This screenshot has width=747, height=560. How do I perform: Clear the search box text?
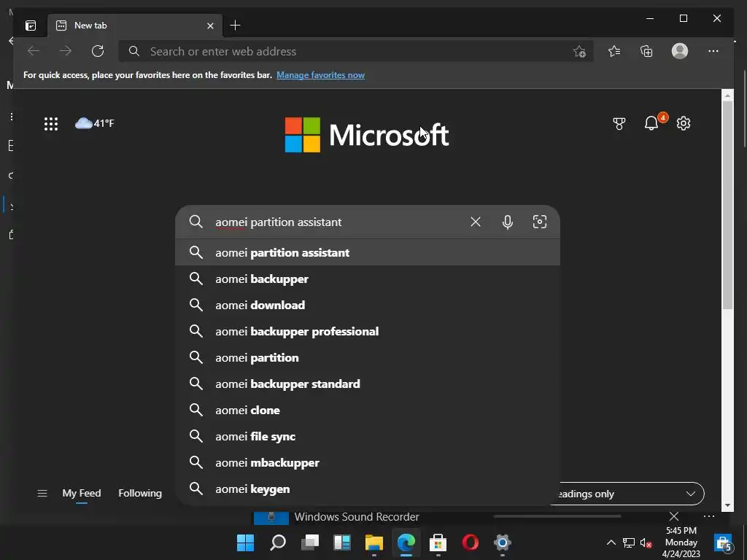click(476, 222)
